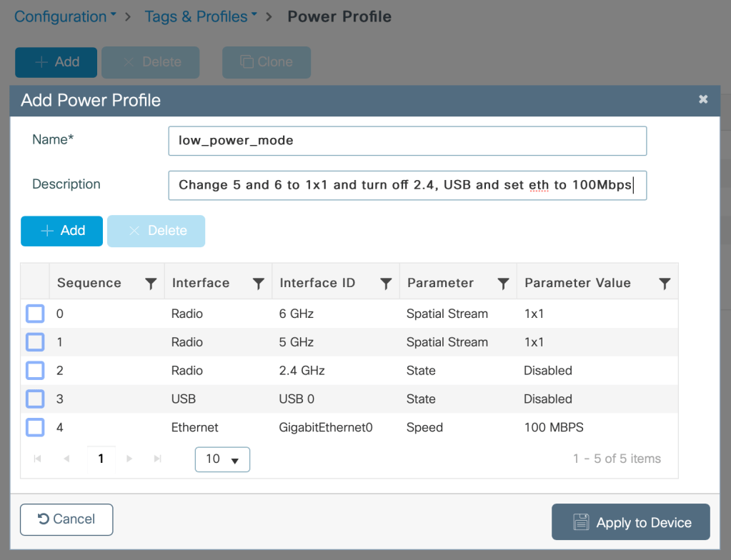
Task: Open filter for the Parameter column
Action: pyautogui.click(x=503, y=284)
